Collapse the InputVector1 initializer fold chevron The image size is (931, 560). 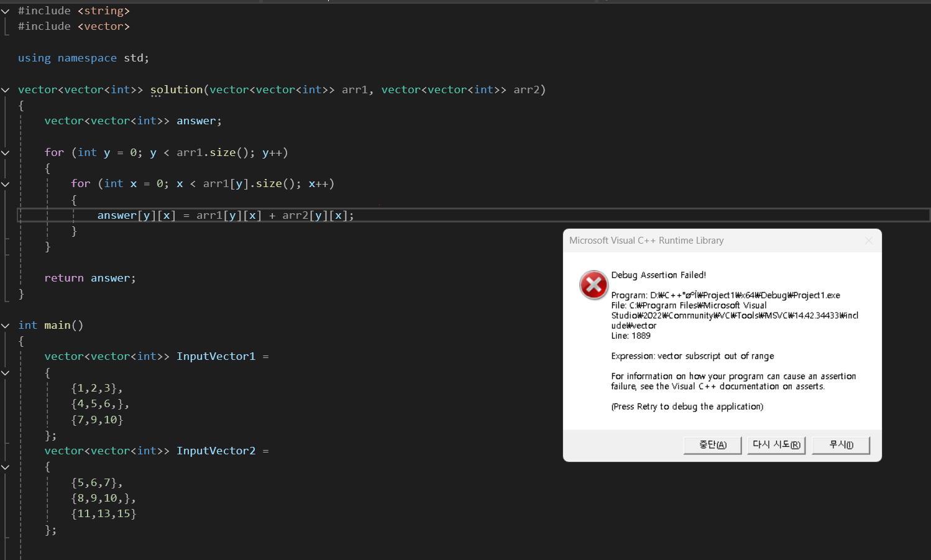[x=6, y=373]
